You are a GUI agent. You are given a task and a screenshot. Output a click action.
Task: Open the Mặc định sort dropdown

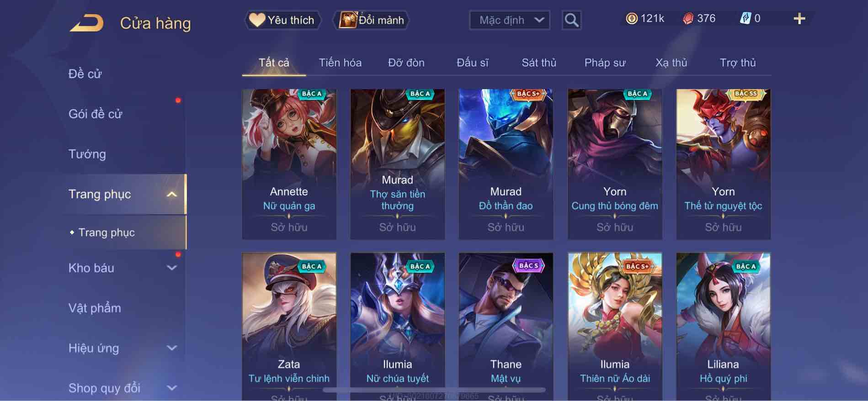509,20
